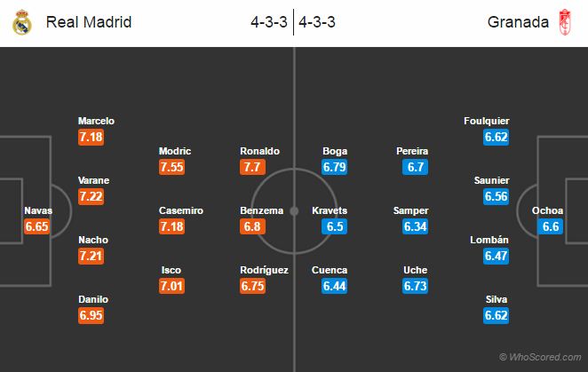588x372 pixels.
Task: Open the Real Madrid team name link
Action: click(x=89, y=22)
